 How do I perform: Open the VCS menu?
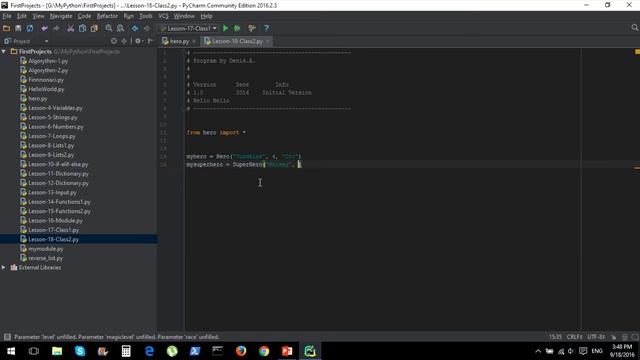click(x=163, y=16)
